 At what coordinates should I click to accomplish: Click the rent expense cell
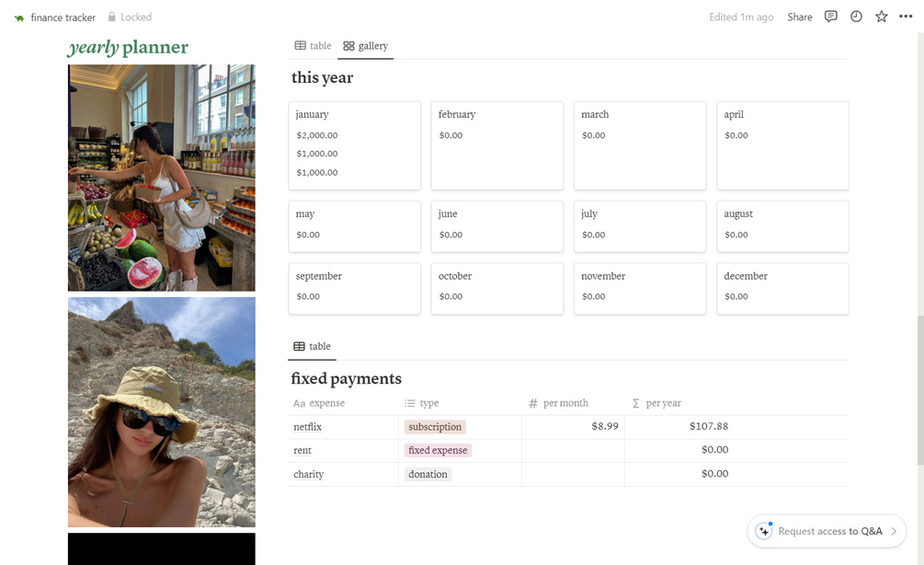pyautogui.click(x=343, y=451)
